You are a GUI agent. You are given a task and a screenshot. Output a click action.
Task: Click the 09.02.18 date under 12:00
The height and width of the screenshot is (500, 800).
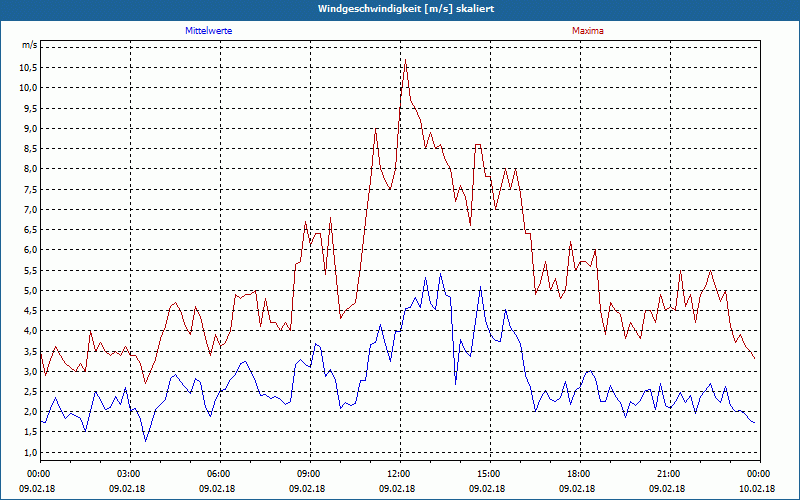[397, 489]
